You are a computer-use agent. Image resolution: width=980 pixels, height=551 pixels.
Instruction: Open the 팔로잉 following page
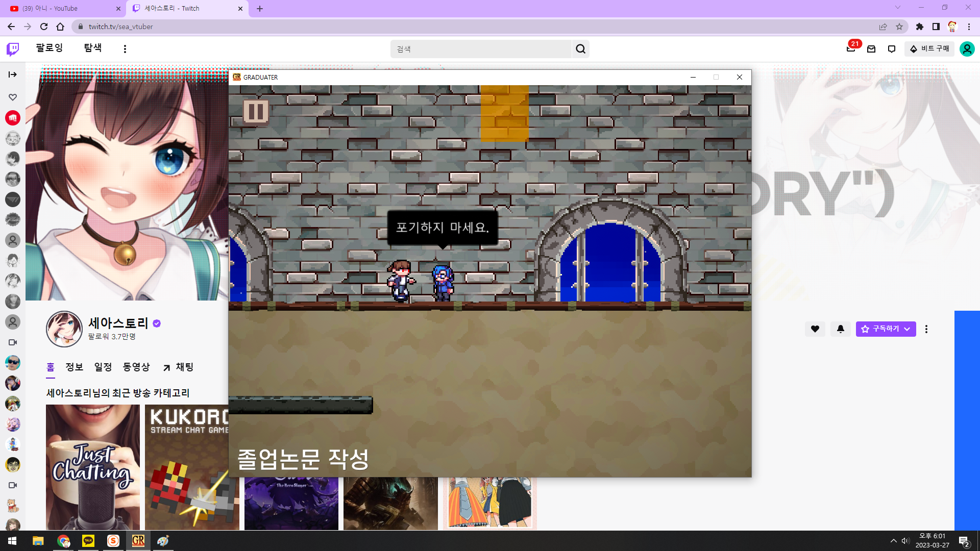[x=50, y=48]
